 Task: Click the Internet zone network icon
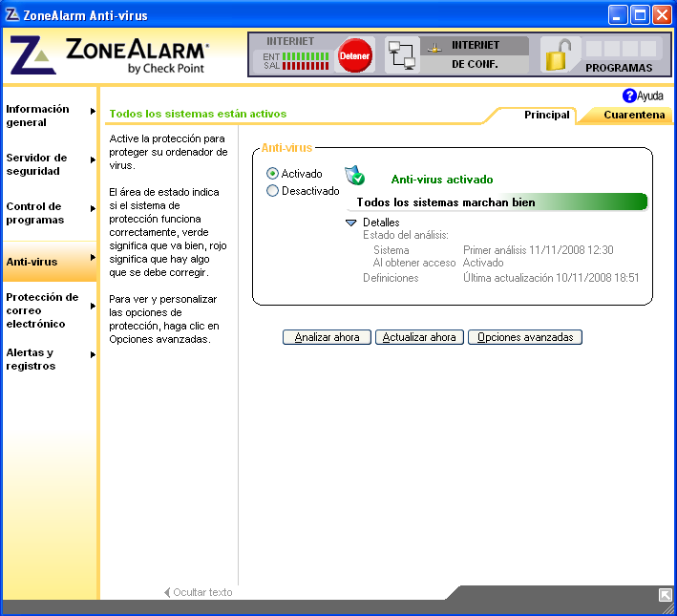(434, 48)
